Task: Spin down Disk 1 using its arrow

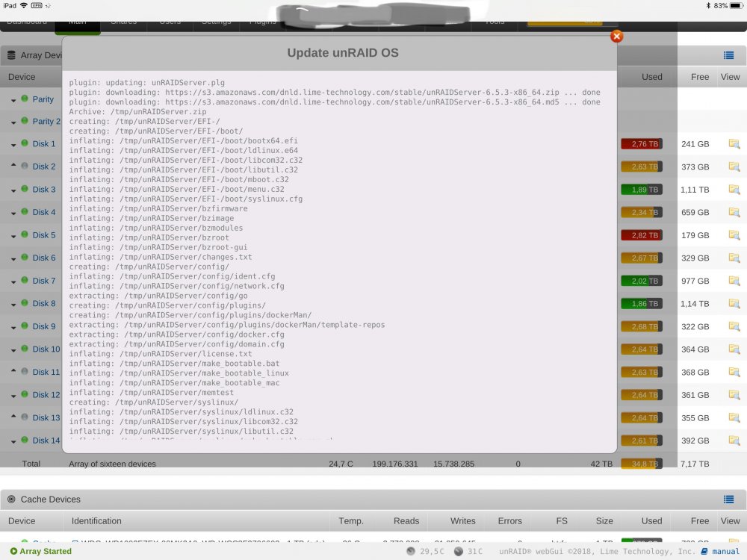Action: 13,146
